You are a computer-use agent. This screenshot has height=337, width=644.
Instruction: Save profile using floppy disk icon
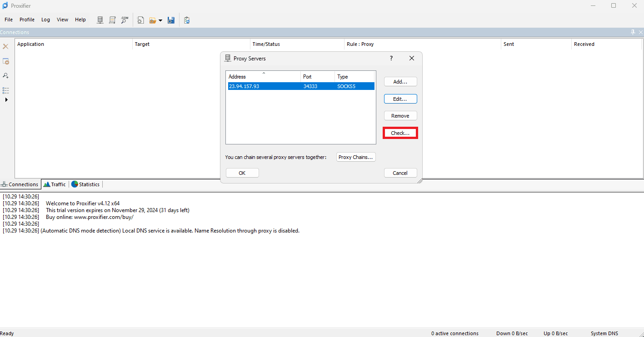pyautogui.click(x=171, y=20)
